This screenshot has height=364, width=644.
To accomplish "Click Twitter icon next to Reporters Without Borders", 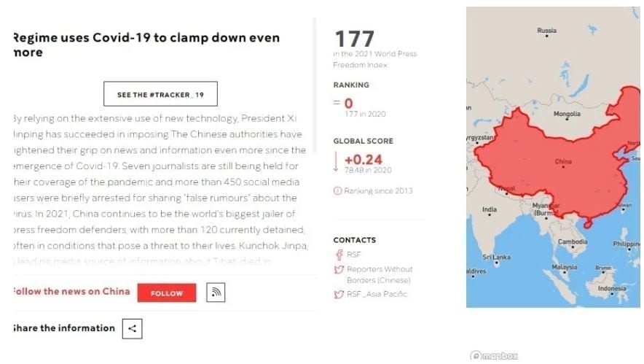I will (338, 270).
